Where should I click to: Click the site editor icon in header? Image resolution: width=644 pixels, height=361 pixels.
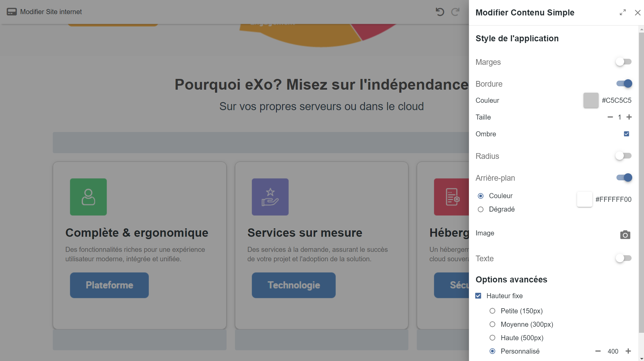[x=12, y=12]
